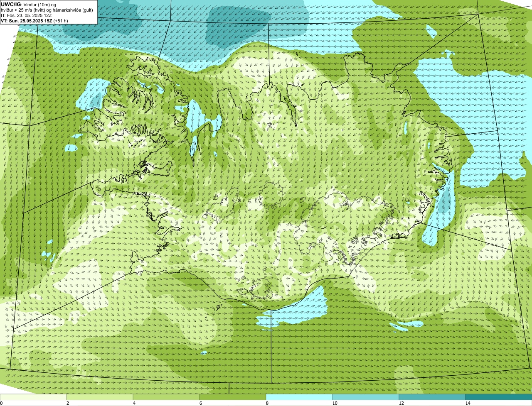Click the 2–4 m/s light green legend swatch

(100, 397)
